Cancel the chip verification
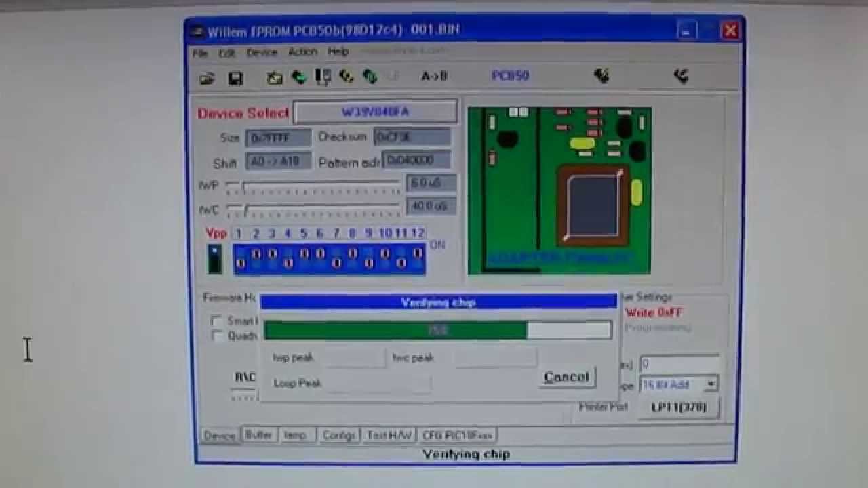 tap(566, 378)
